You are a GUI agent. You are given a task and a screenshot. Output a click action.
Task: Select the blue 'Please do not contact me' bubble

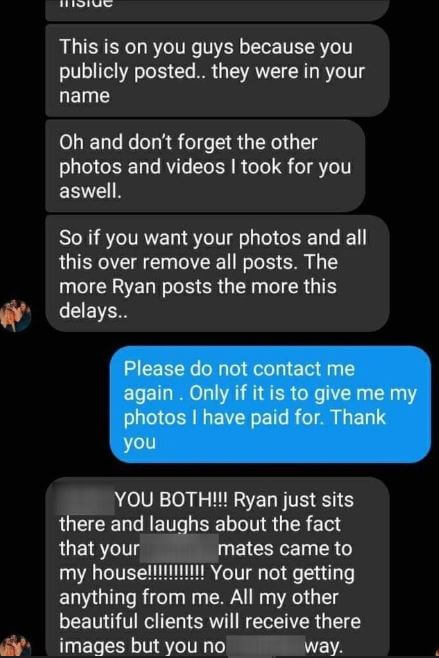tap(270, 405)
